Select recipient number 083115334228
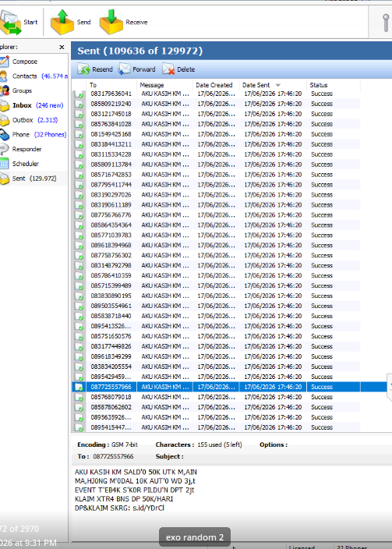 coord(111,154)
